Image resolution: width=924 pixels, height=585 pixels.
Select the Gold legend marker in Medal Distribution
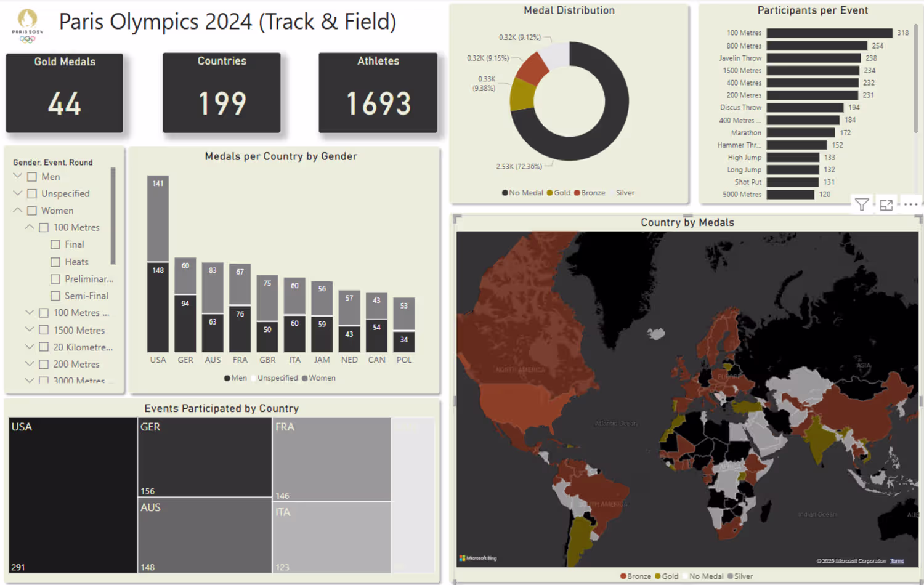(x=549, y=193)
